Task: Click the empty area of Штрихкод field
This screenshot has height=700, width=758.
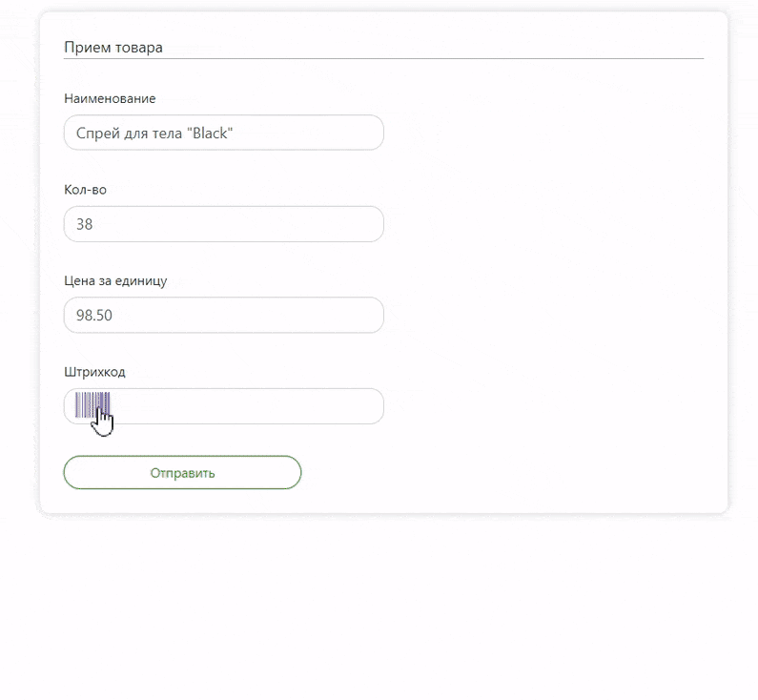Action: pyautogui.click(x=247, y=406)
